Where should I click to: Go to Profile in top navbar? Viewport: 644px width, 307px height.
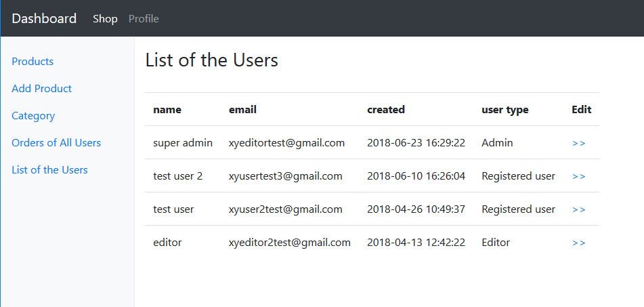coord(144,18)
